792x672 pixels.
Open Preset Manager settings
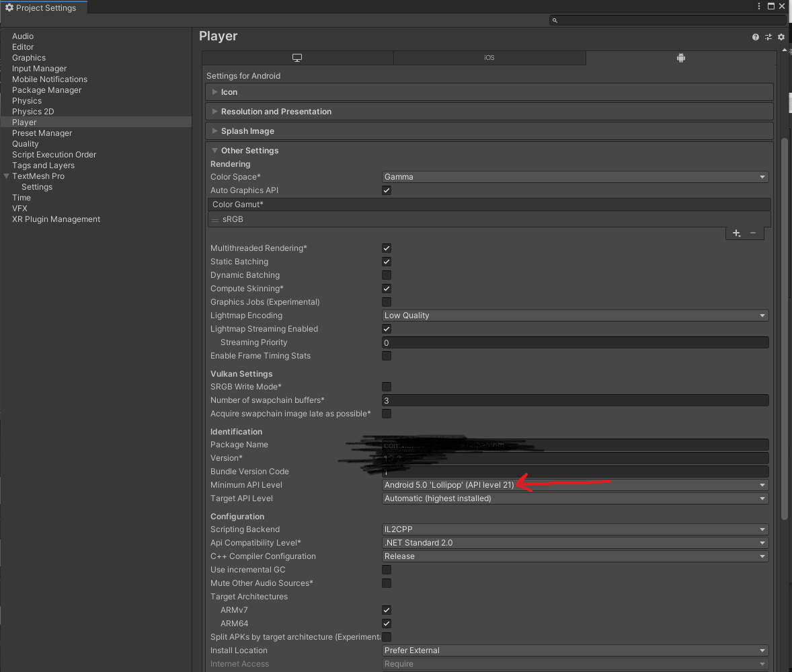[42, 133]
